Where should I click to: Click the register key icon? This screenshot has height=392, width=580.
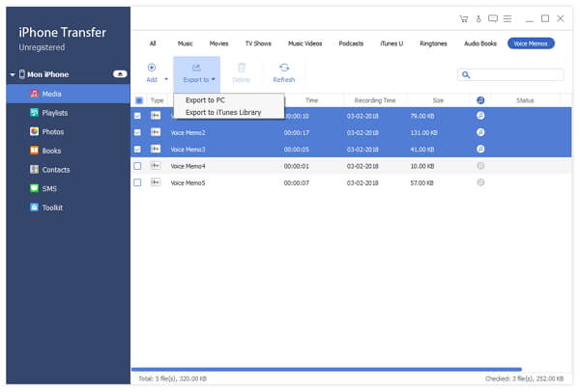pos(478,19)
